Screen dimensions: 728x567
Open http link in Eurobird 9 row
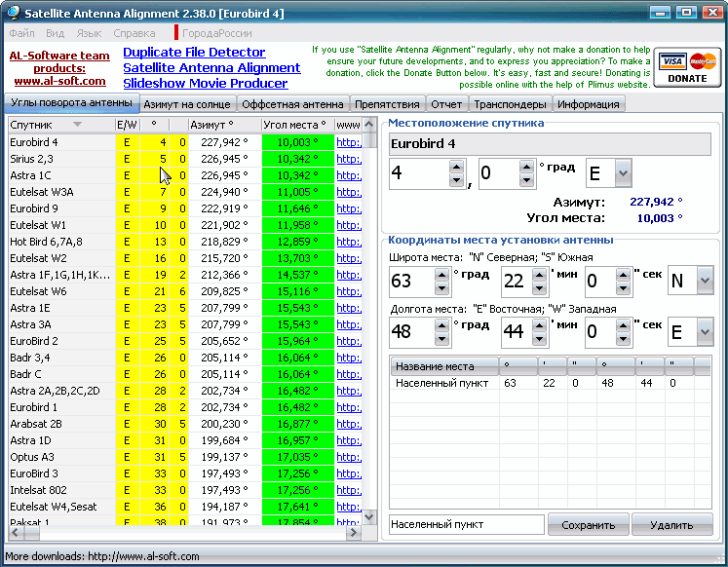(349, 208)
